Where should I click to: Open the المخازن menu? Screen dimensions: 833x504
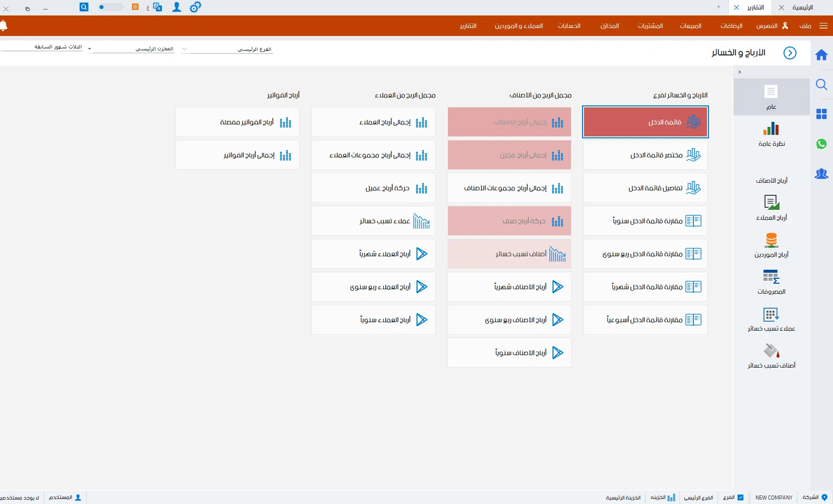[609, 26]
